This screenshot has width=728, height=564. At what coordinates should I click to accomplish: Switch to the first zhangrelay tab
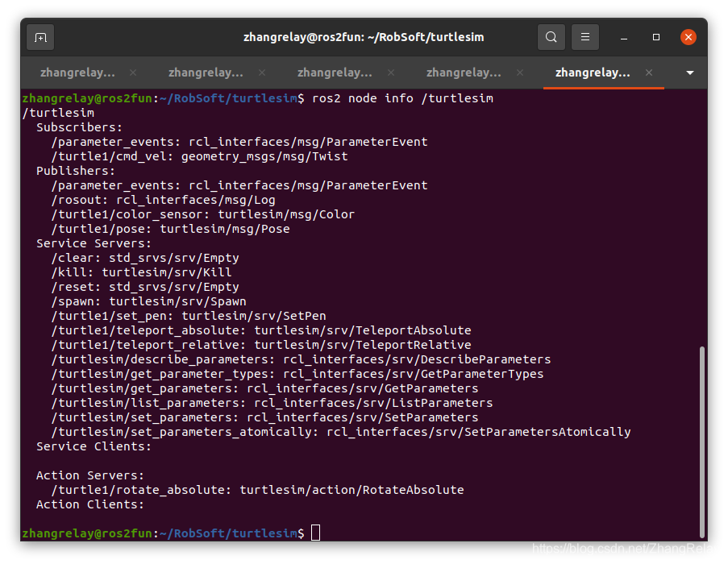point(77,73)
